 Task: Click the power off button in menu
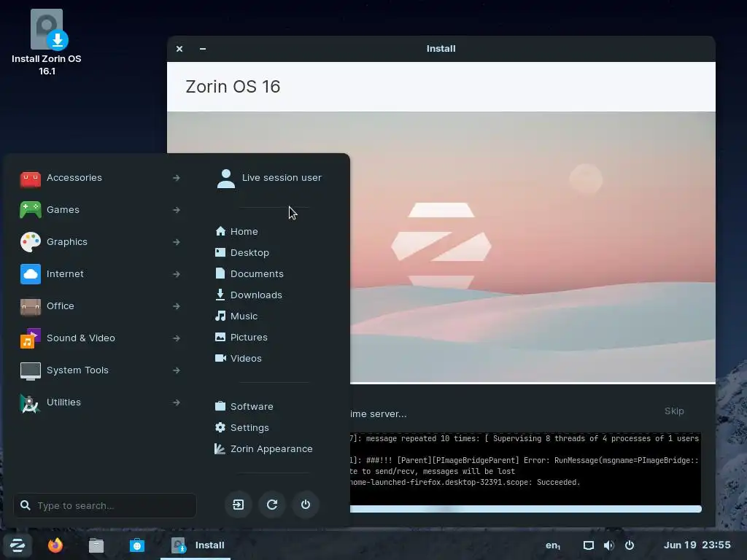click(x=306, y=505)
